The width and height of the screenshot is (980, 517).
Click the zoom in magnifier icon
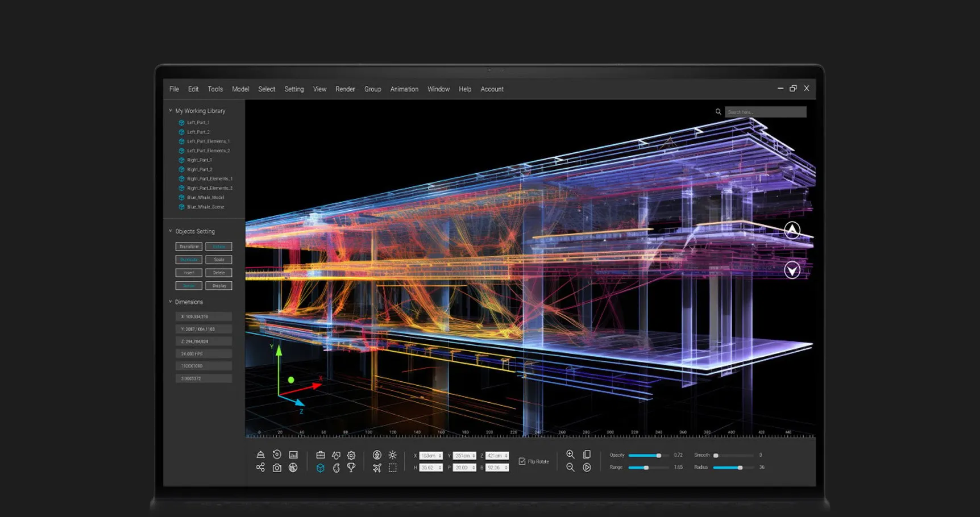pos(570,455)
